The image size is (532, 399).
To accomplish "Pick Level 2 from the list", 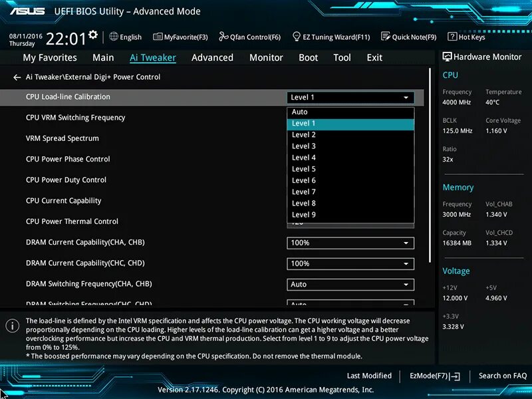I will tap(350, 135).
